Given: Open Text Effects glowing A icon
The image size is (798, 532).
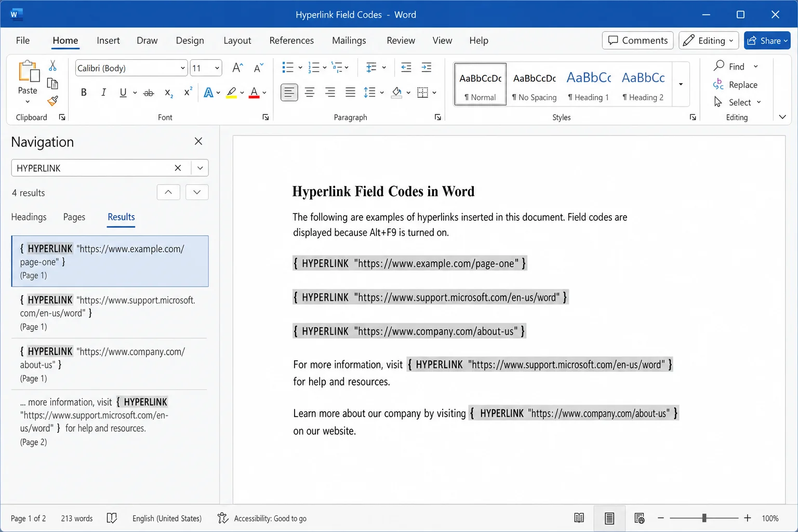Looking at the screenshot, I should coord(208,92).
